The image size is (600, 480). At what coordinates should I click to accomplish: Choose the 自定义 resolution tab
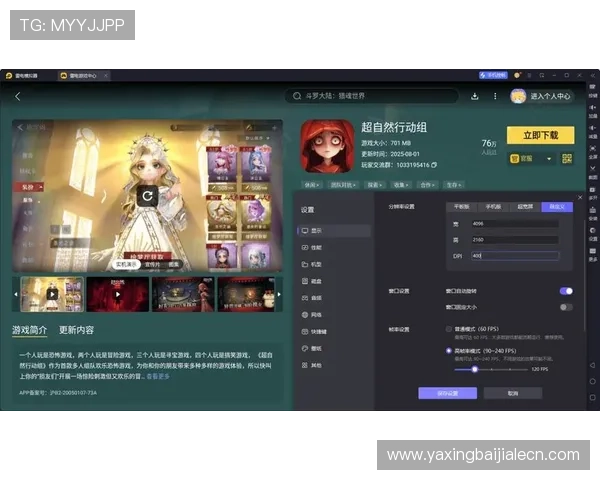pyautogui.click(x=557, y=207)
